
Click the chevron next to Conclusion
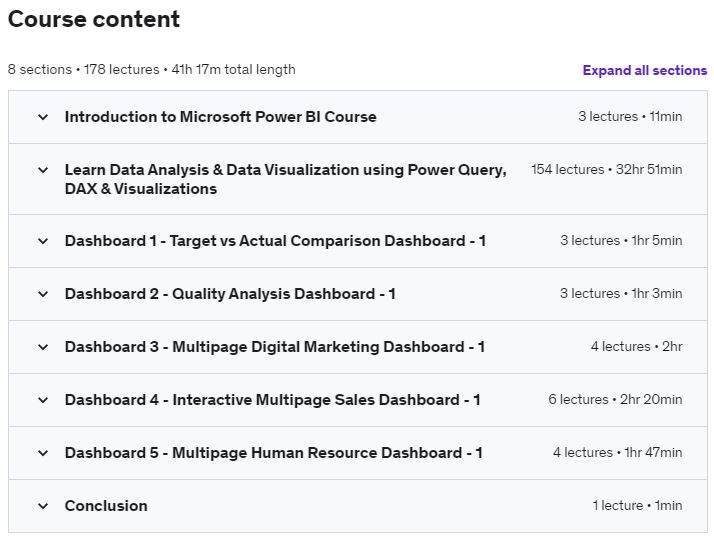(43, 506)
